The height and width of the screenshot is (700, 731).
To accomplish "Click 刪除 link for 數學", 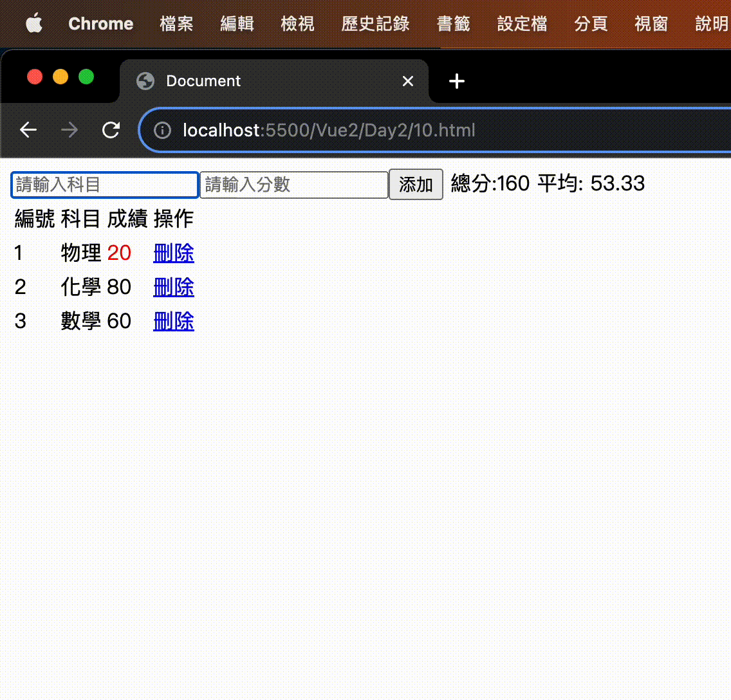I will pos(173,320).
